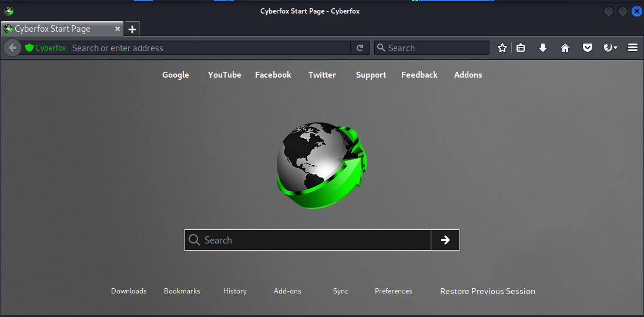Focus the address bar
The image size is (644, 317).
coord(209,48)
